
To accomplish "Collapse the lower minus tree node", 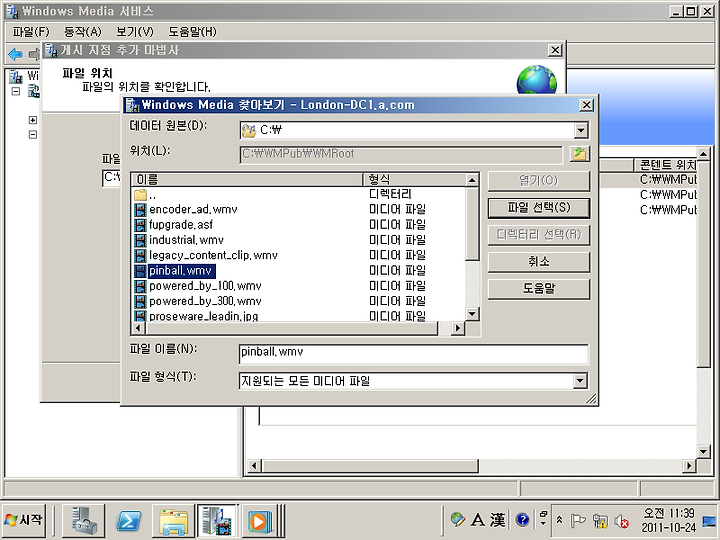I will [x=33, y=135].
